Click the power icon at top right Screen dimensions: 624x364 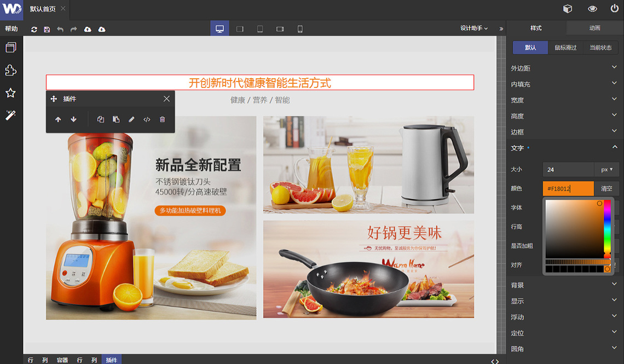coord(615,9)
